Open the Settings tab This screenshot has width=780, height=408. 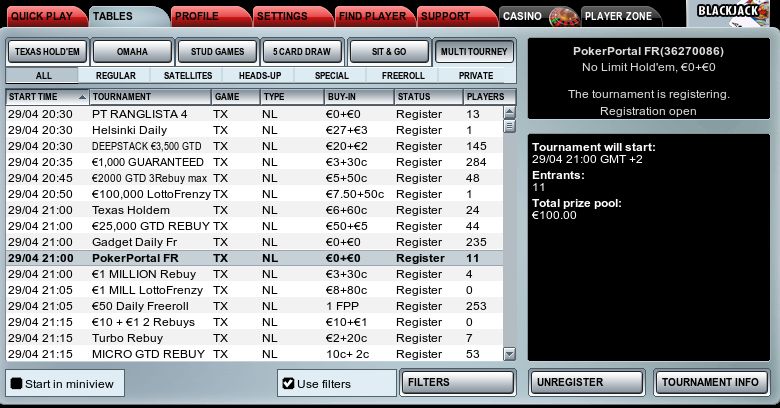click(291, 16)
